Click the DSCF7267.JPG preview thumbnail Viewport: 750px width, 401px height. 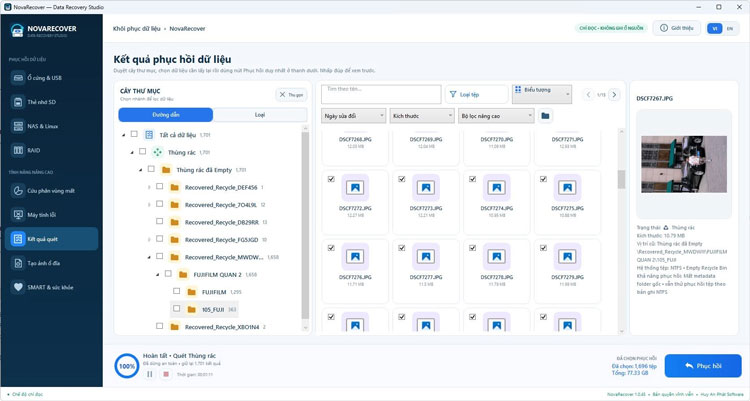pyautogui.click(x=684, y=164)
